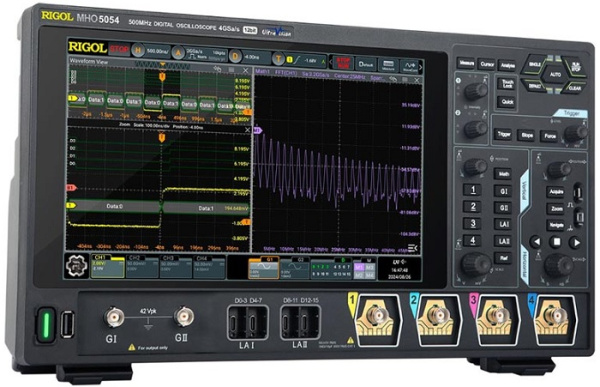The image size is (600, 387).
Task: Expand the CH2 channel settings tile
Action: [142, 266]
